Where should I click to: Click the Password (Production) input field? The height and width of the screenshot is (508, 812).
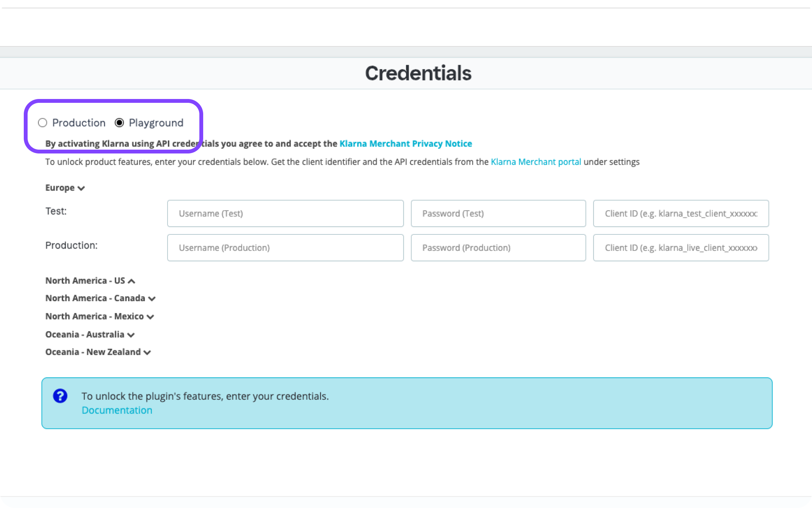click(x=498, y=247)
